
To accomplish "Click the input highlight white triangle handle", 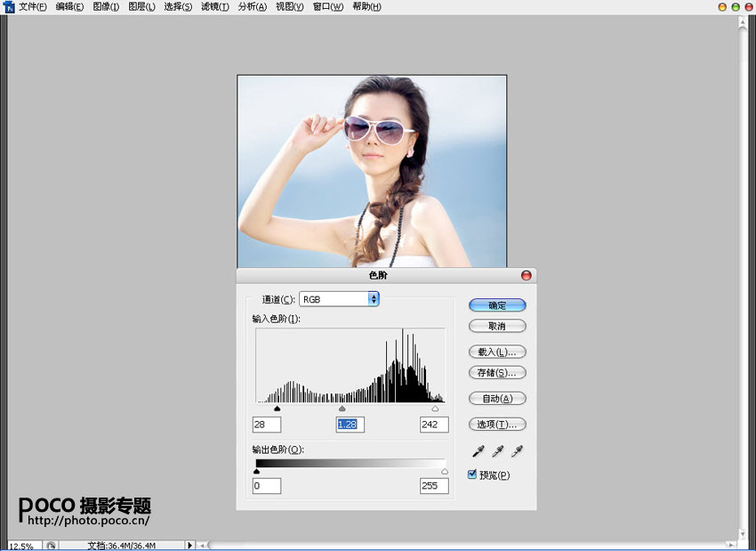I will coord(435,409).
